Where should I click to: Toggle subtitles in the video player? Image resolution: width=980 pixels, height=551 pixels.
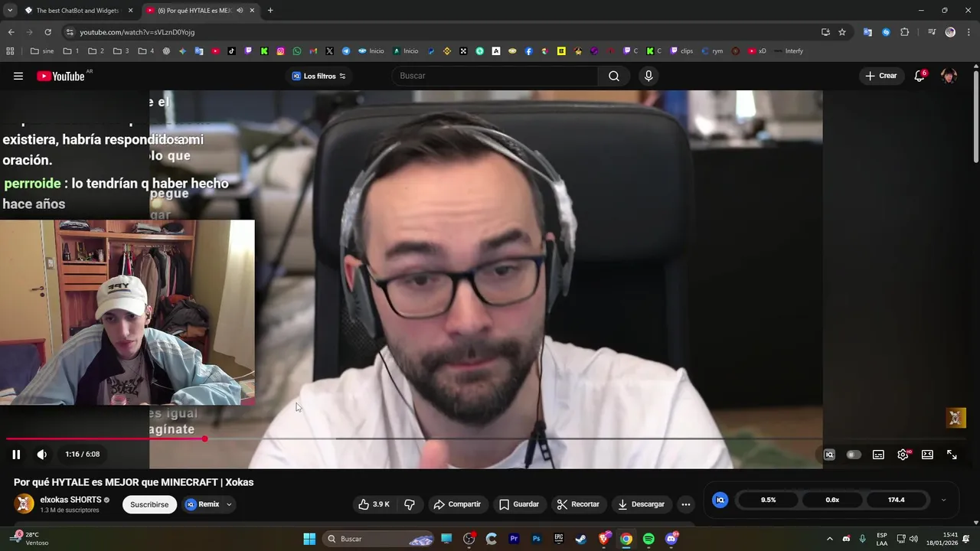[878, 455]
